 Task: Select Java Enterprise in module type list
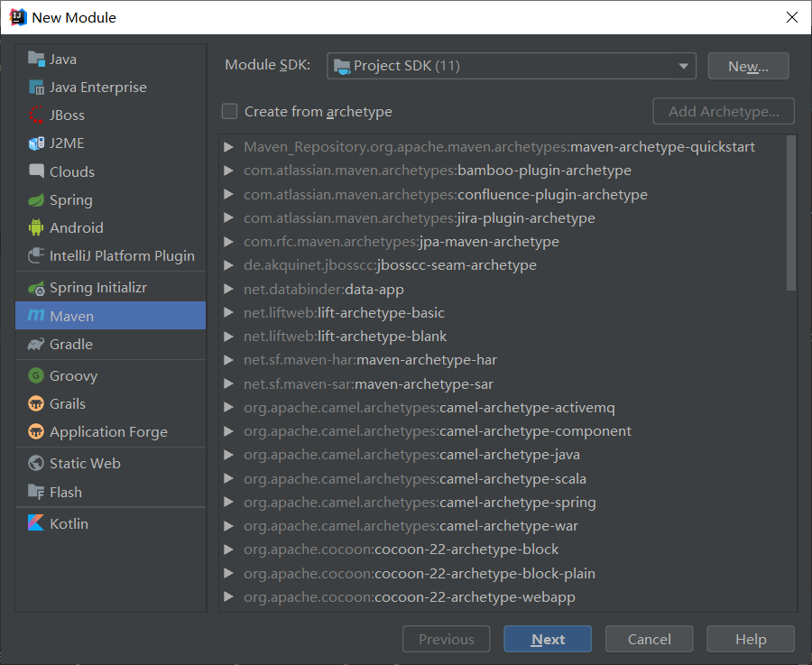110,87
